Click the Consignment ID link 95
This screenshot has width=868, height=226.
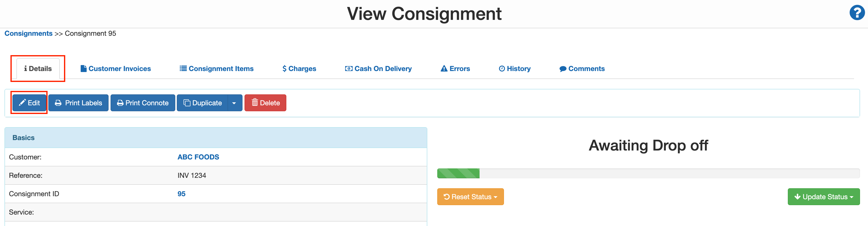click(181, 193)
